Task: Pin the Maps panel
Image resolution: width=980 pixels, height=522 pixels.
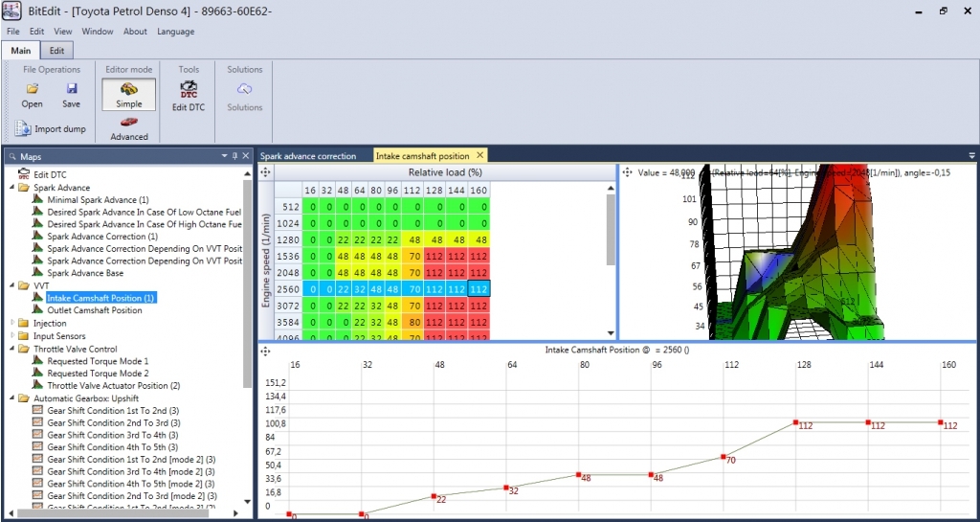Action: (235, 156)
